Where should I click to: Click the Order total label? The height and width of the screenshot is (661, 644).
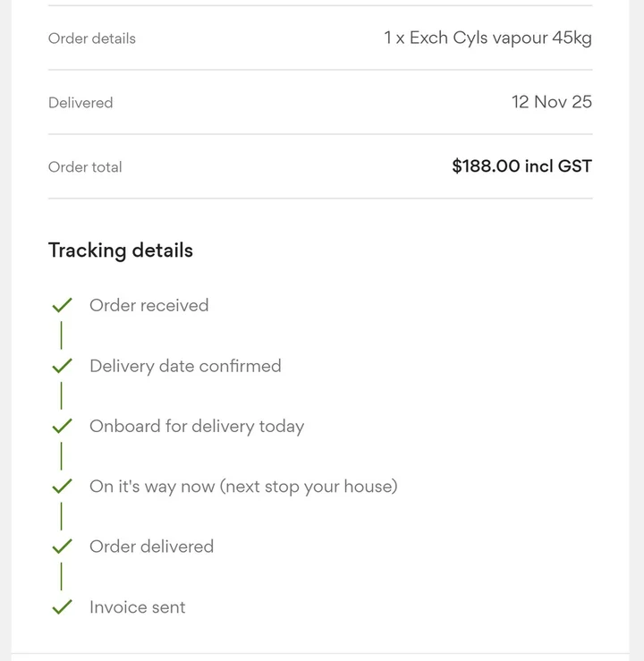pos(85,167)
